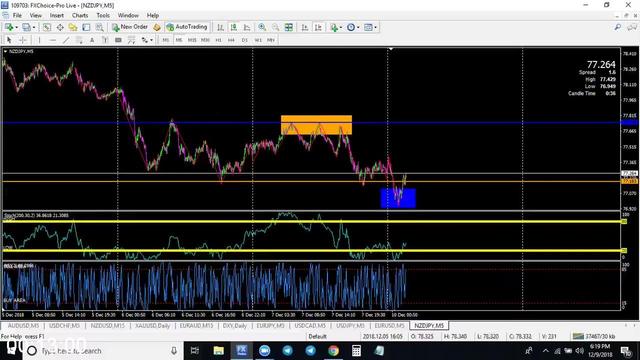Toggle the Data Window panel

pyautogui.click(x=60, y=27)
